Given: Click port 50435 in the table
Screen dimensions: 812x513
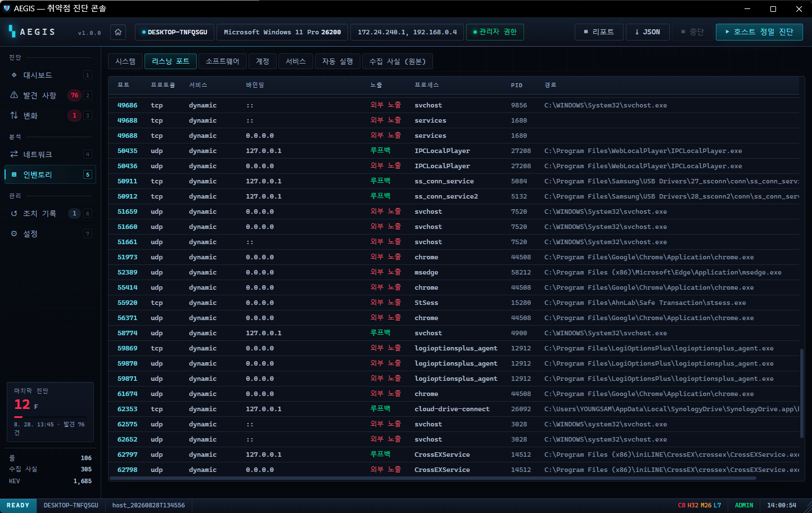Looking at the screenshot, I should pos(127,151).
